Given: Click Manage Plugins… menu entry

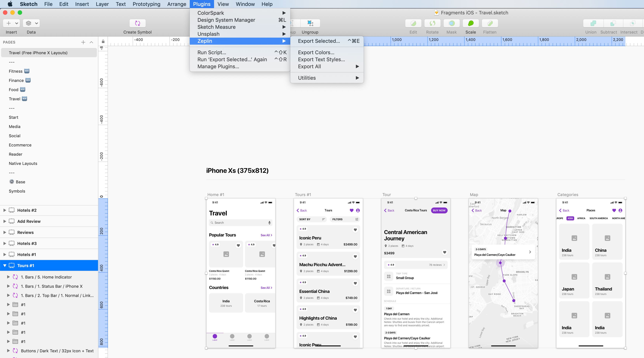Looking at the screenshot, I should click(218, 67).
